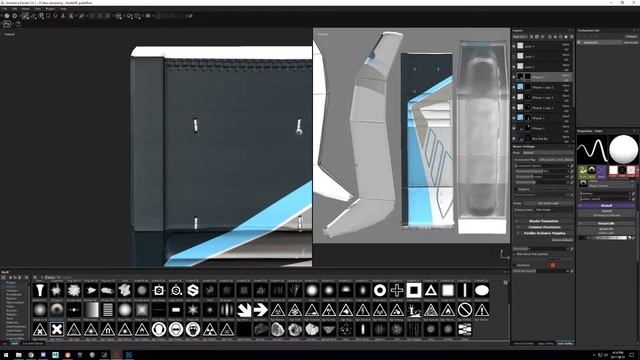
Task: Hide the Fill layer 3 copy 2 layer
Action: [x=514, y=87]
